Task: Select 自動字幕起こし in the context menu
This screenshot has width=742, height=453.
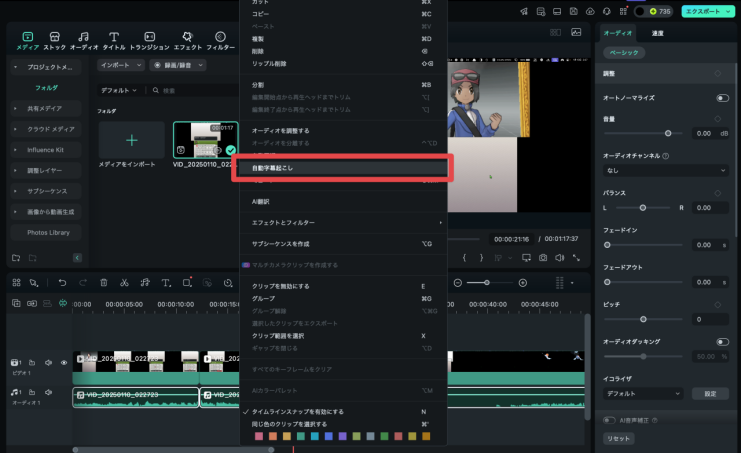Action: [x=343, y=168]
